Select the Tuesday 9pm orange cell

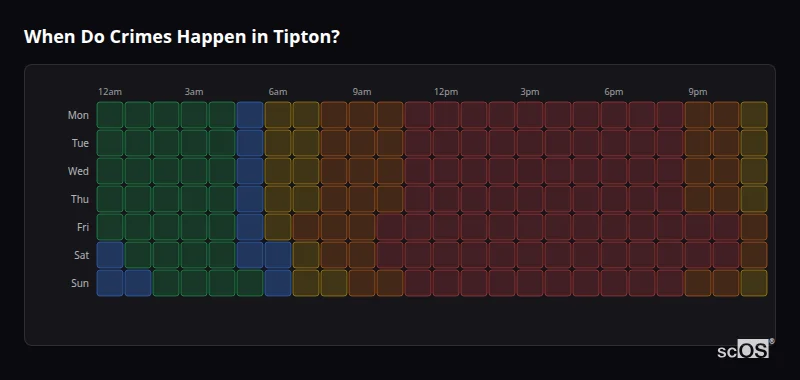(698, 143)
